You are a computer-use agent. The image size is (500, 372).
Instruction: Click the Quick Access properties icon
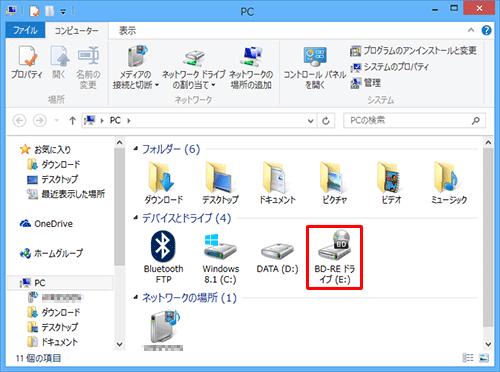tap(34, 11)
